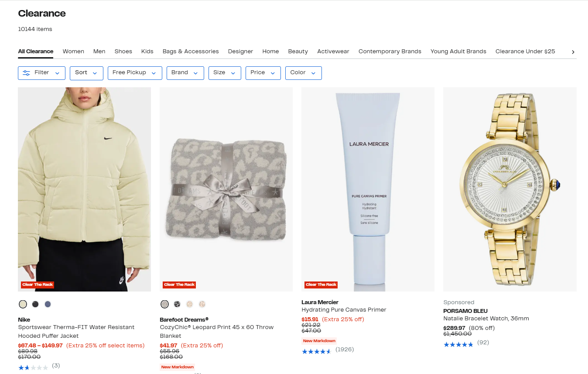Choose the dark leopard swatch for throw blanket
The width and height of the screenshot is (588, 374).
177,304
